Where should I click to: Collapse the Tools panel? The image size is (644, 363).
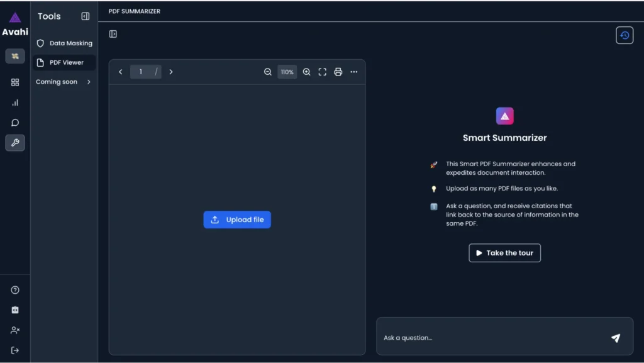click(x=86, y=16)
